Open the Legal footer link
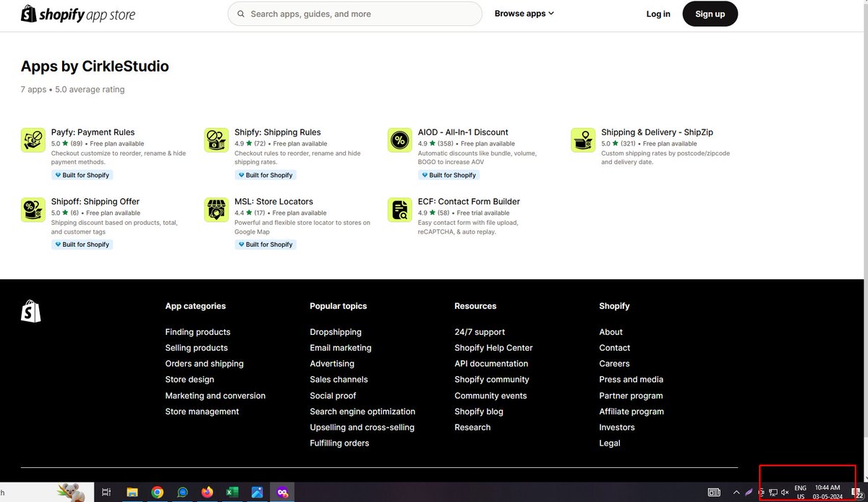Image resolution: width=868 pixels, height=502 pixels. tap(610, 443)
